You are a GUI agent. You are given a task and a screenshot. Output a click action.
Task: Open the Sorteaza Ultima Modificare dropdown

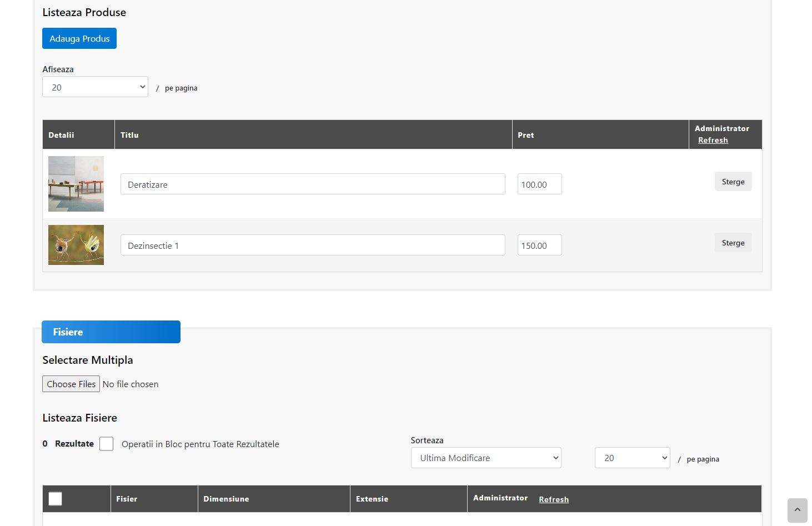click(x=486, y=458)
